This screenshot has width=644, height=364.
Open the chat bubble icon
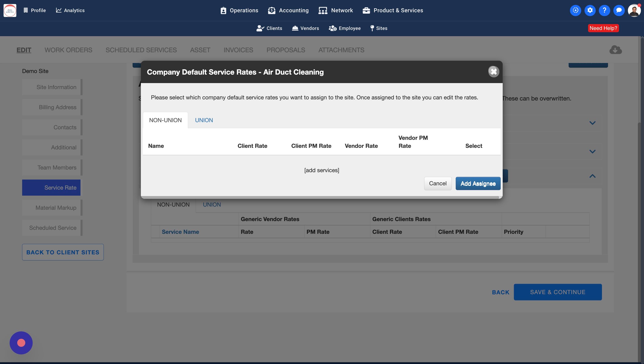click(x=619, y=10)
